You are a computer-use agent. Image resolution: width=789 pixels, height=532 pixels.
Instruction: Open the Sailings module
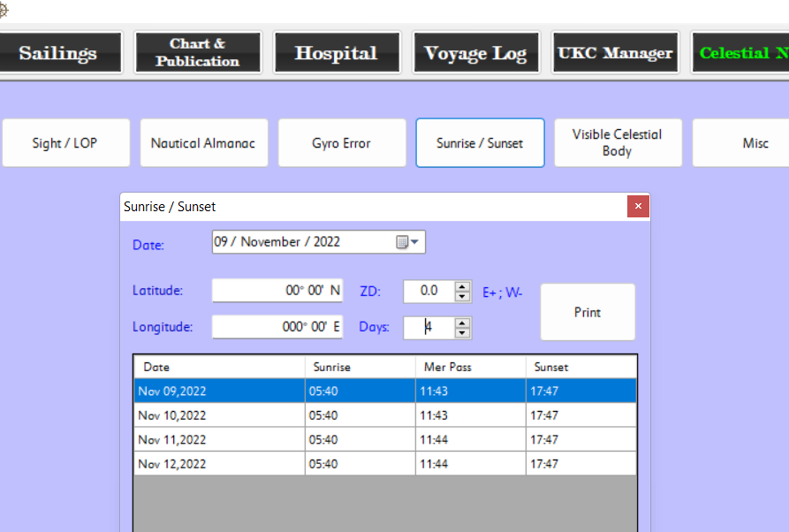click(59, 53)
